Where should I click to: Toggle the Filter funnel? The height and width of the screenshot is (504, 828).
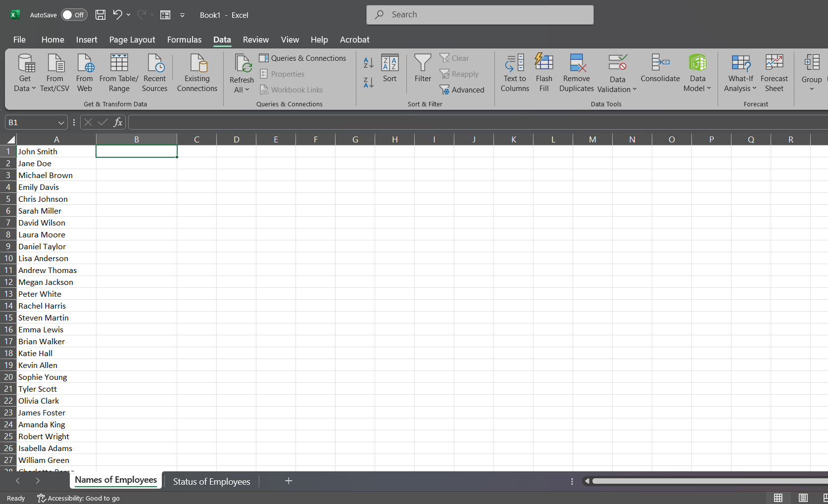(x=423, y=69)
